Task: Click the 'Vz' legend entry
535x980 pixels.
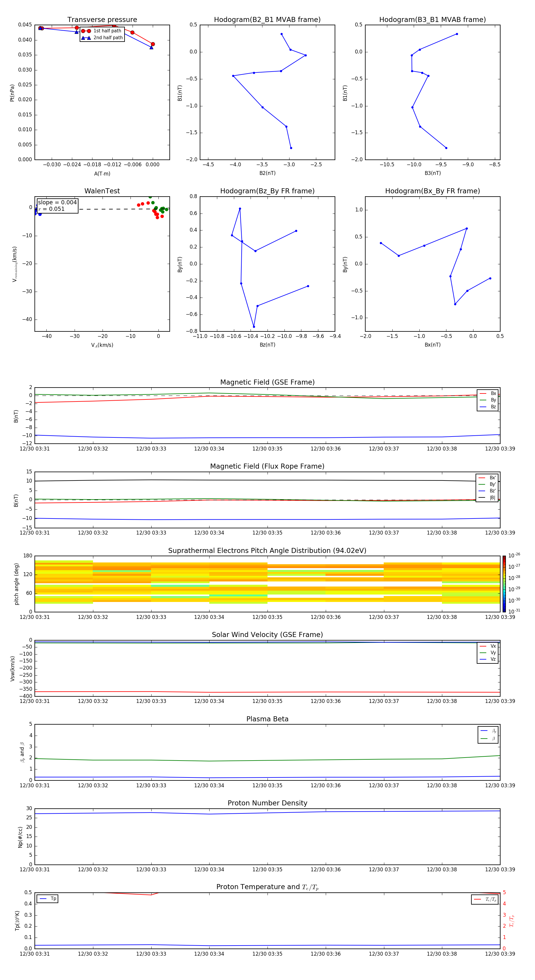Action: 488,659
